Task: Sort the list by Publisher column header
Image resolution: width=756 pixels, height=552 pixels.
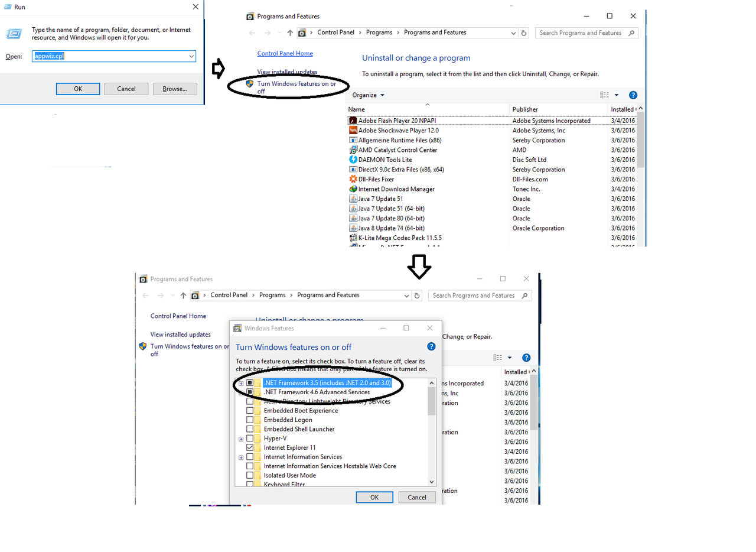Action: point(559,109)
